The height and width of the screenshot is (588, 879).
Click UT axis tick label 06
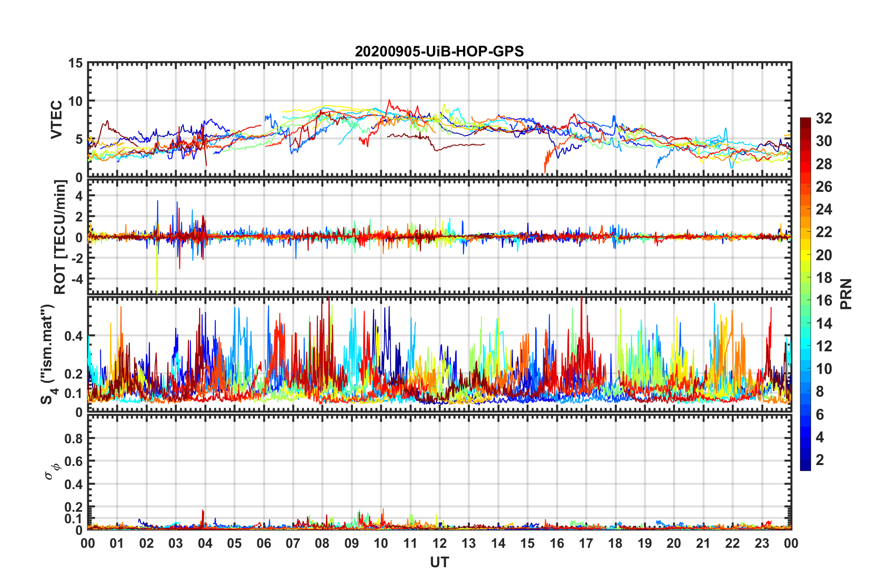click(x=264, y=543)
